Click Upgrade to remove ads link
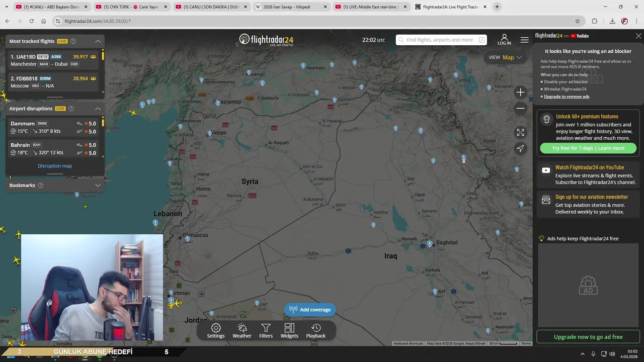 pos(567,97)
